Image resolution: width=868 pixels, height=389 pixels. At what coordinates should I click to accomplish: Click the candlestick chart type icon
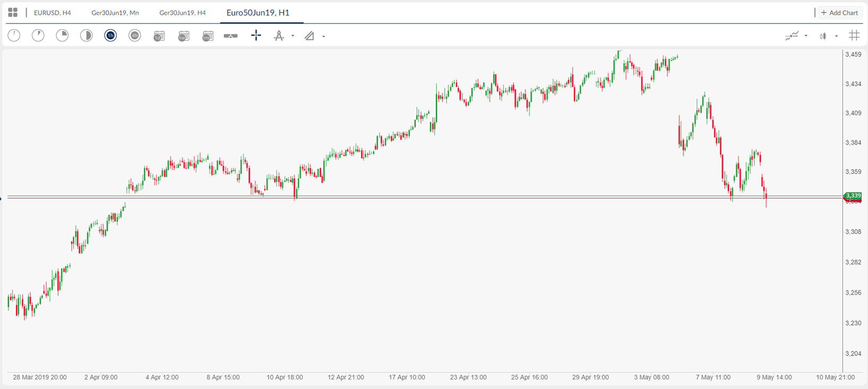pos(823,36)
